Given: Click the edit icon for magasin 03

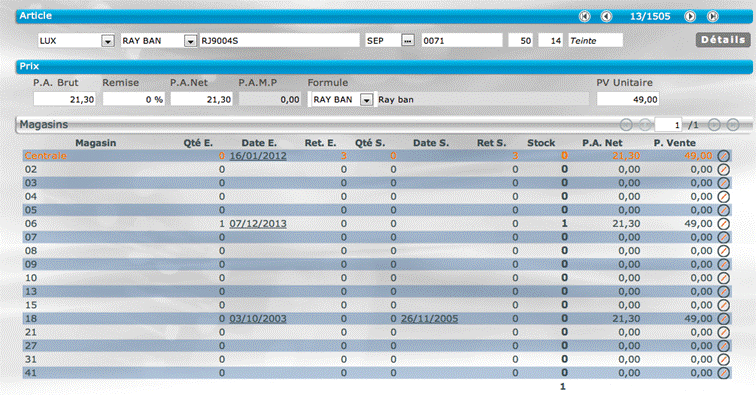Looking at the screenshot, I should [x=723, y=183].
